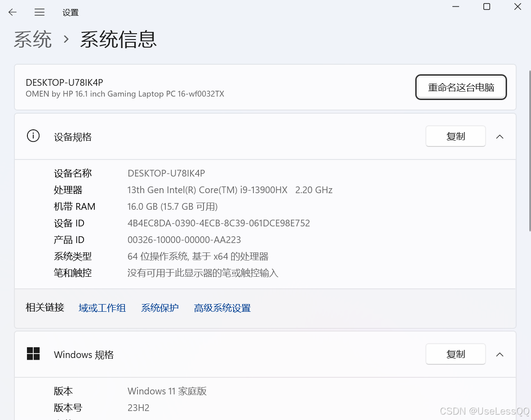Select system type 64 位操作系统 value
531x420 pixels.
[198, 256]
